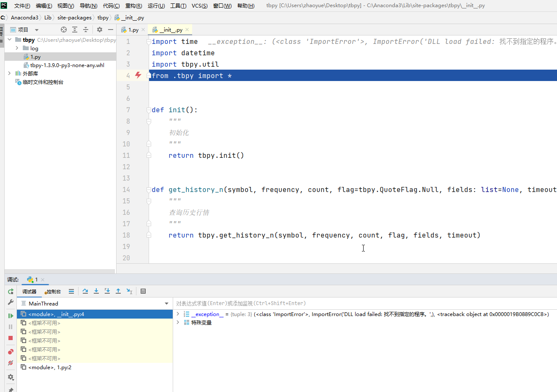Expand 特殊变量 special variables

(178, 322)
